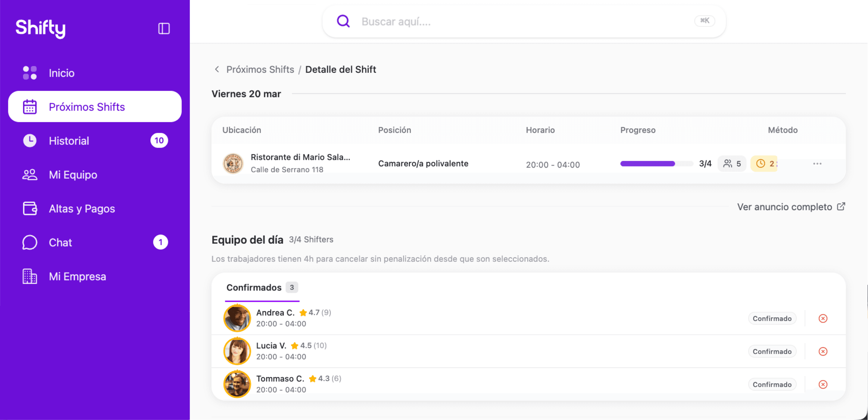Open the Chat panel

point(60,242)
